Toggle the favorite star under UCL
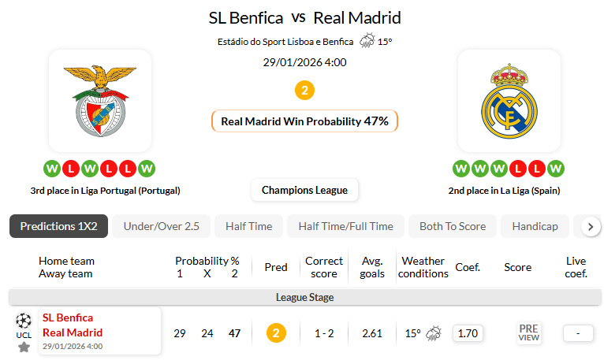The image size is (604, 364). (x=24, y=347)
